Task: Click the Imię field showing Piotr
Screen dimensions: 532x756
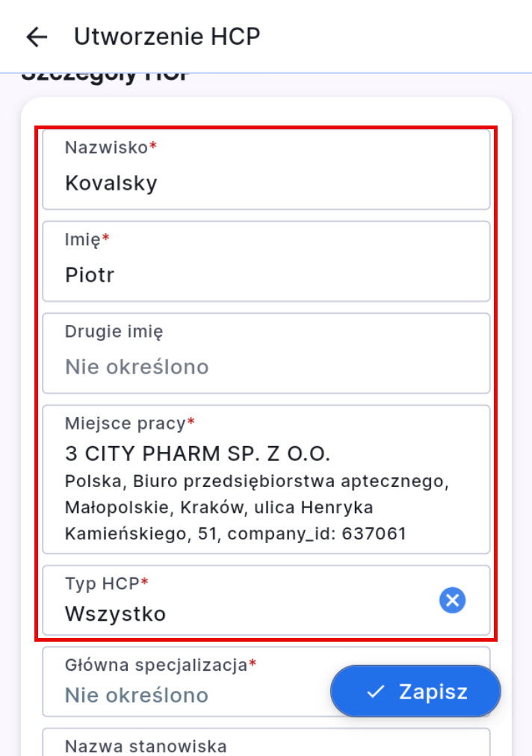Action: tap(267, 261)
